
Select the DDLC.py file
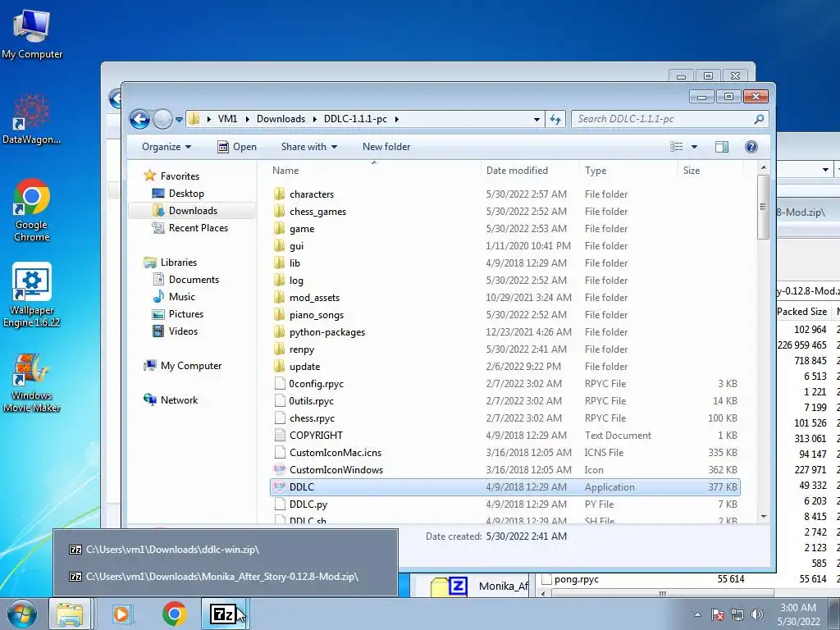coord(308,504)
